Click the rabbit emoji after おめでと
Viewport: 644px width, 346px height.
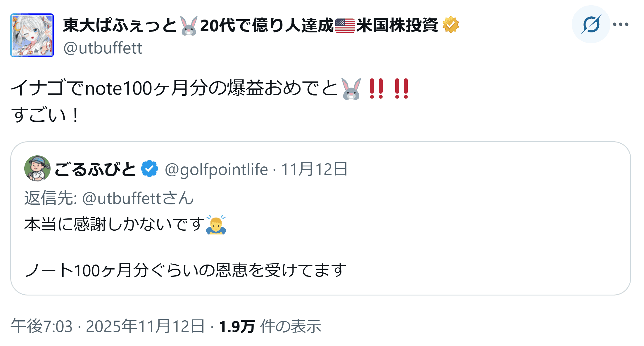[351, 89]
